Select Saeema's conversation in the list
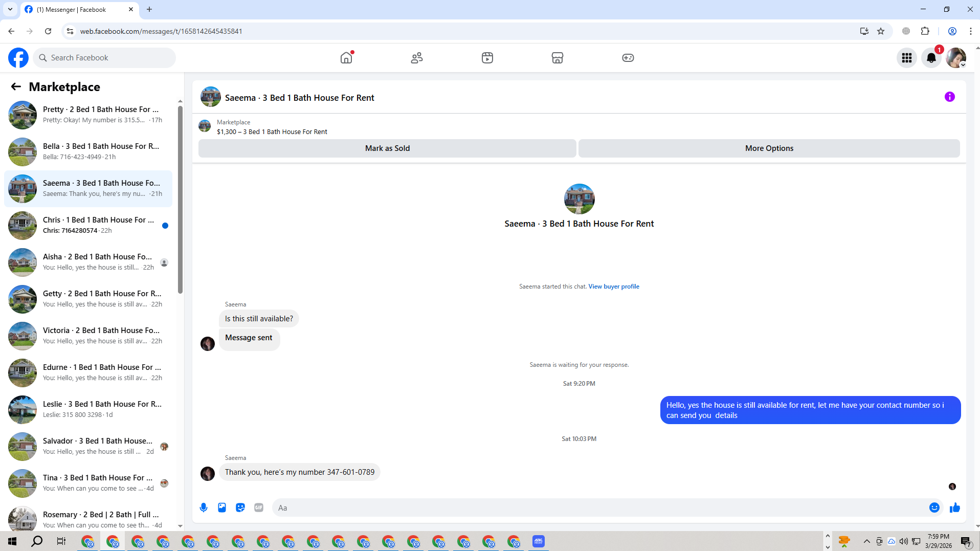 tap(88, 189)
